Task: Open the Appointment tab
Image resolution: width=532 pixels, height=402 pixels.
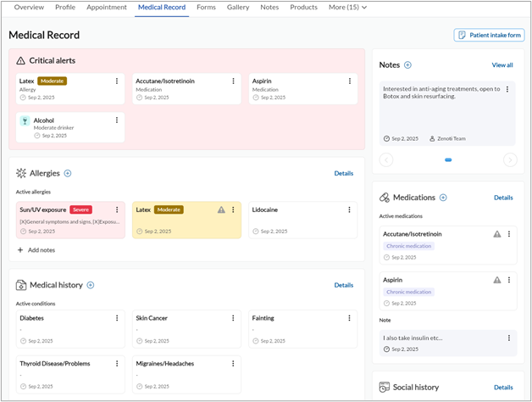Action: 107,7
